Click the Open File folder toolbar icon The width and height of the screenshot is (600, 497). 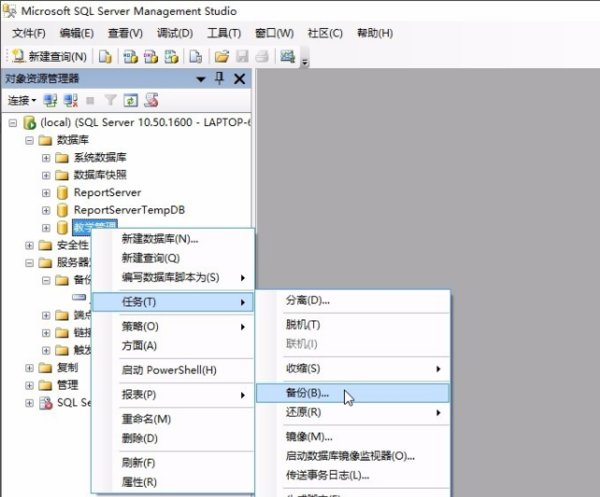pyautogui.click(x=222, y=57)
